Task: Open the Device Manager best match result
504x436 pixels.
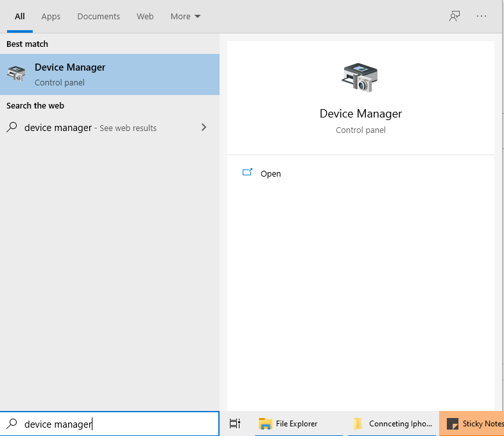Action: click(x=110, y=74)
